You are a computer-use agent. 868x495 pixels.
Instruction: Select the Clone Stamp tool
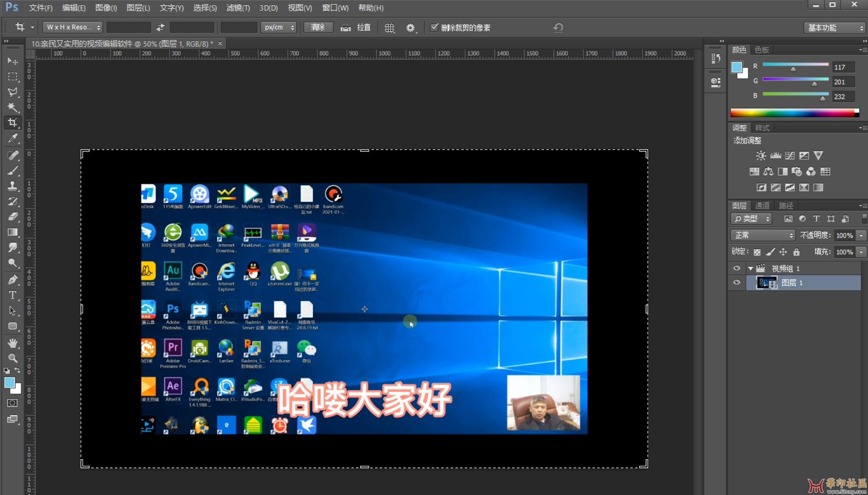click(x=13, y=186)
